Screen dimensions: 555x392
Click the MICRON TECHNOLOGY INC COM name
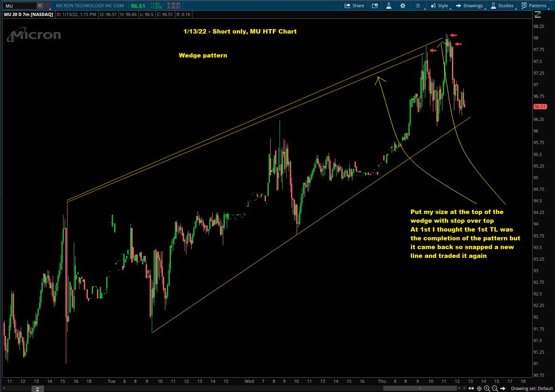90,6
